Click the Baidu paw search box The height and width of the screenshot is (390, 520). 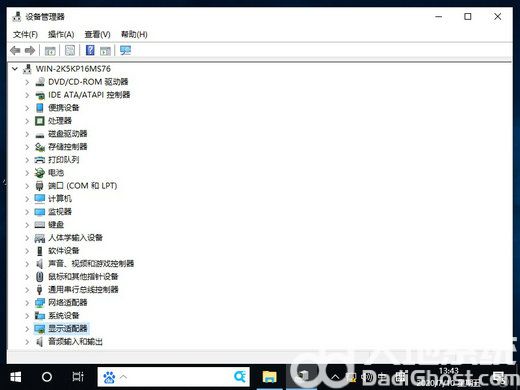(173, 377)
